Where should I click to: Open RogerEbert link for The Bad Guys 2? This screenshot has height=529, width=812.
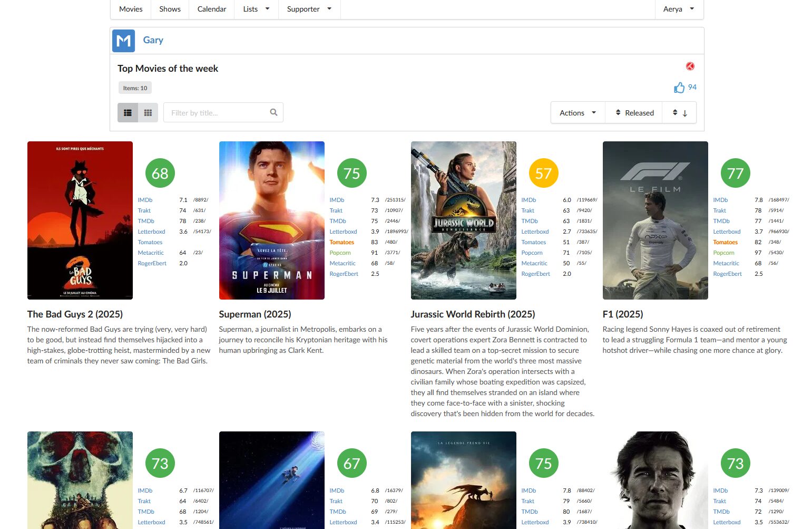tap(152, 263)
